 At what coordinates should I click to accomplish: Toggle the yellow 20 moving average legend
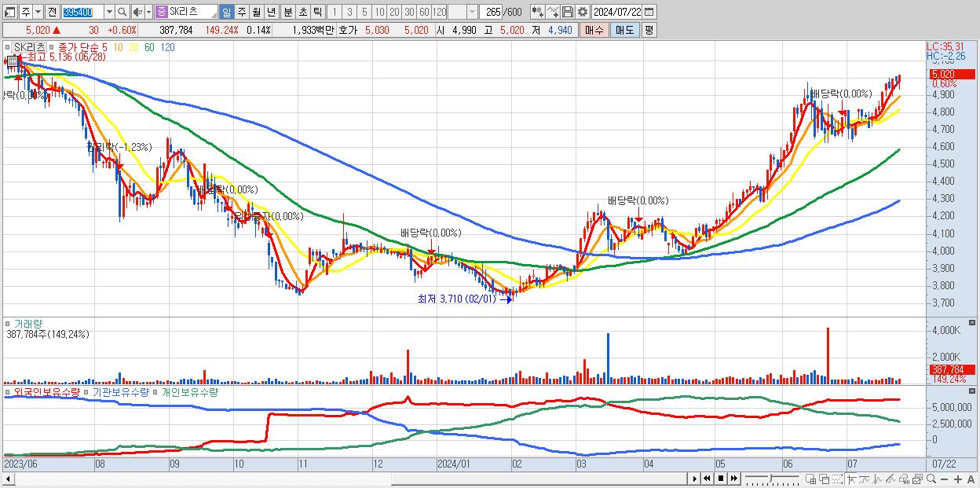(x=133, y=47)
